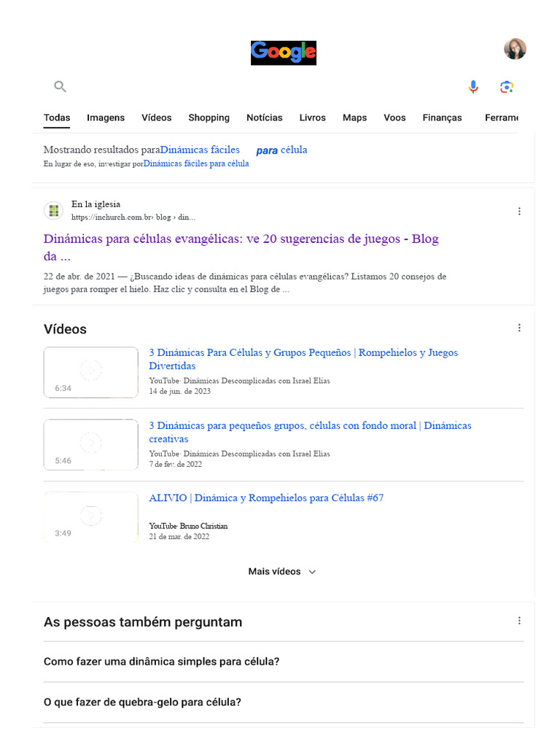Image resolution: width=560 pixels, height=747 pixels.
Task: Open Dinámicas para células evangélicas result title
Action: coord(241,247)
